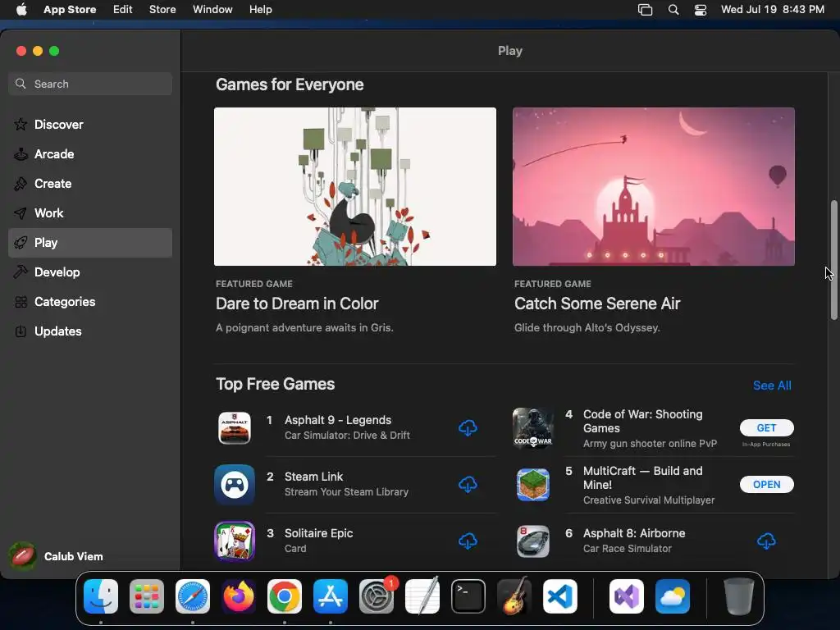Open TextEdit from the Dock

click(422, 596)
